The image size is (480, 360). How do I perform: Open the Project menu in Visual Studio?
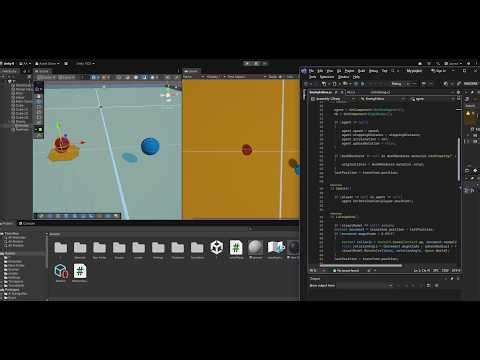click(349, 71)
